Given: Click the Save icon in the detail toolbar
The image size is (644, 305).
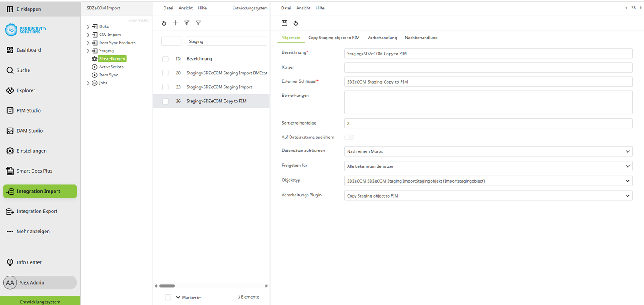Looking at the screenshot, I should point(285,23).
